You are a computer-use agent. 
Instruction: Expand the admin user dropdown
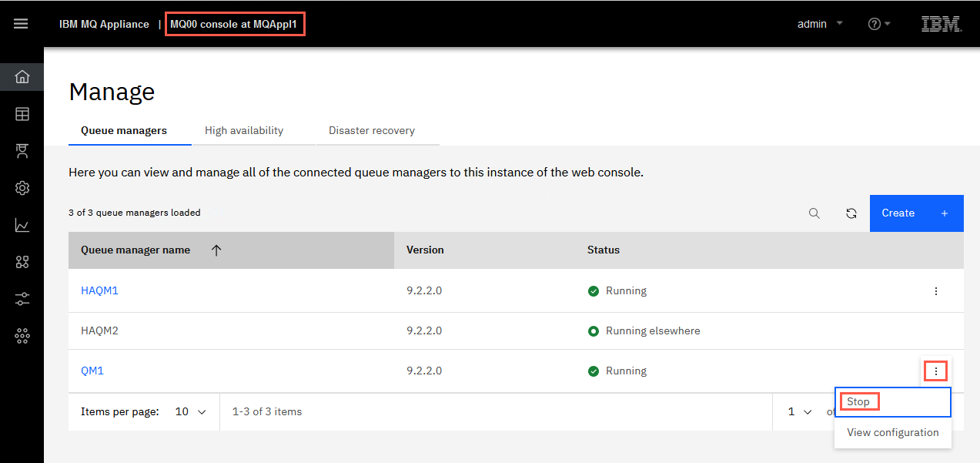tap(820, 24)
